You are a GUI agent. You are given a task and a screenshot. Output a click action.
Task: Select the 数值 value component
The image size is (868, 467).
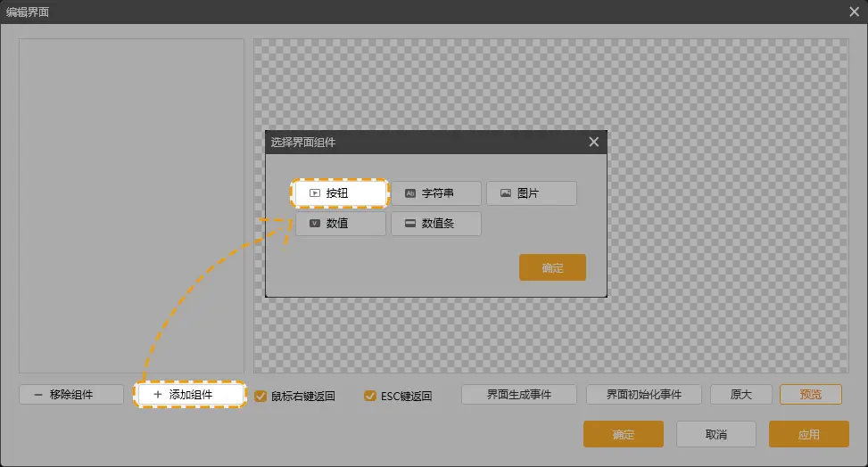341,224
